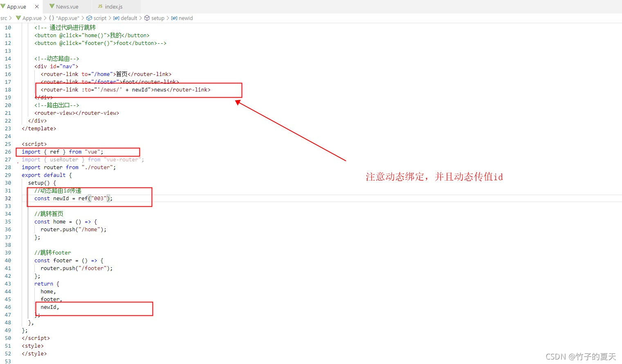Click the //跳转footer comment
Screen dimensions: 622x364
point(52,252)
